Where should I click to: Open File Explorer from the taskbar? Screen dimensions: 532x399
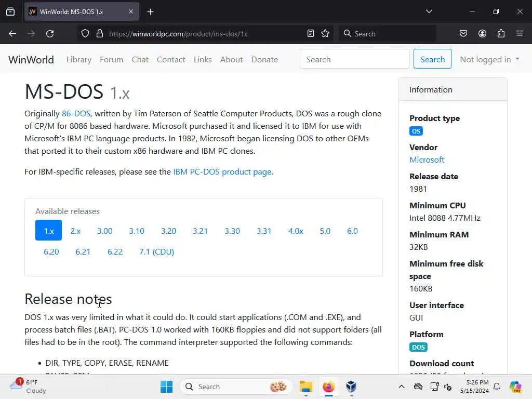305,387
